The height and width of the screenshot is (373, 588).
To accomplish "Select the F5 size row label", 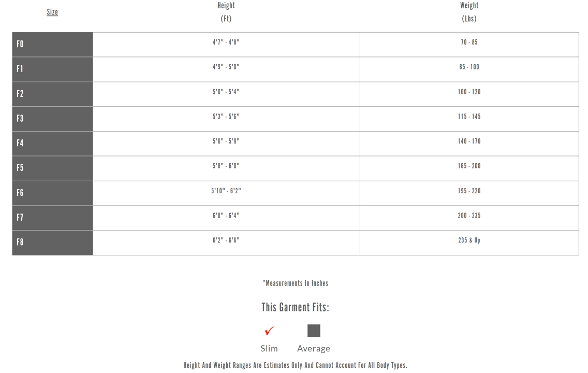I will 20,168.
